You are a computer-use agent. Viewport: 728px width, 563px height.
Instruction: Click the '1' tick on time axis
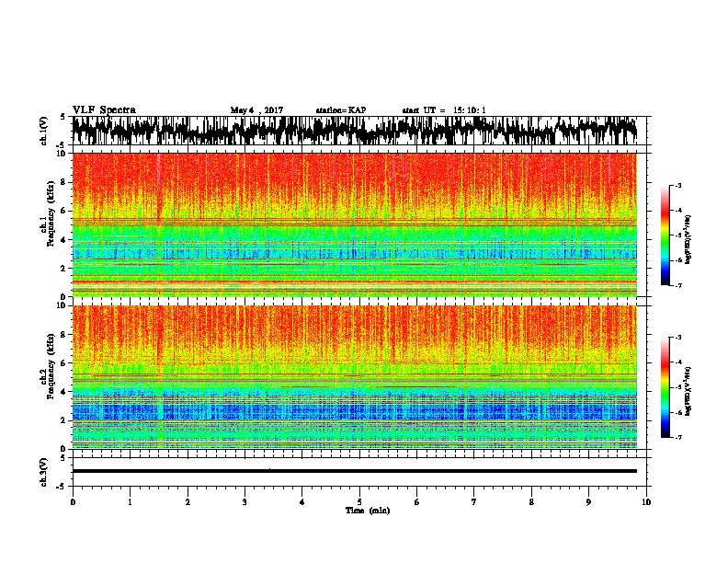pyautogui.click(x=130, y=501)
